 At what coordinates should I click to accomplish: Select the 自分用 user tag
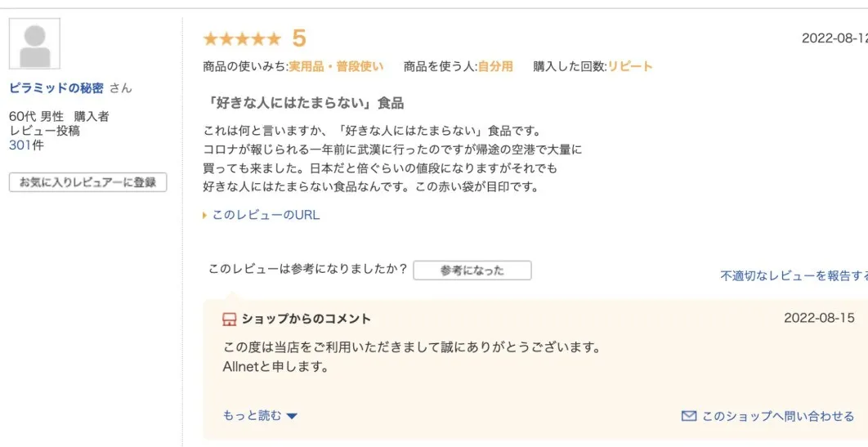click(x=495, y=67)
